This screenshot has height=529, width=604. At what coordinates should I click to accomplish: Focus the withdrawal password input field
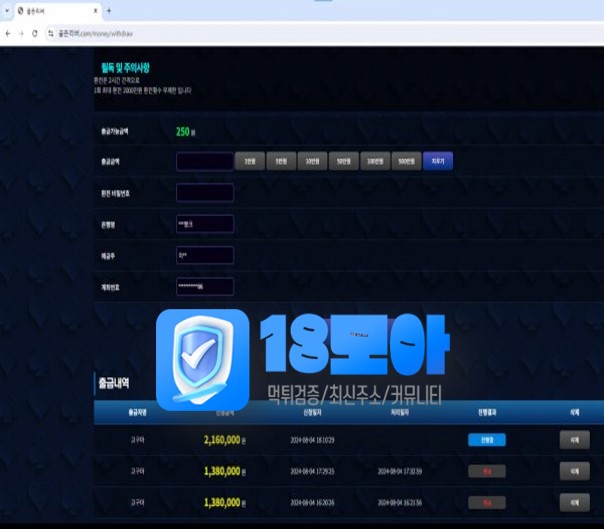pyautogui.click(x=205, y=193)
